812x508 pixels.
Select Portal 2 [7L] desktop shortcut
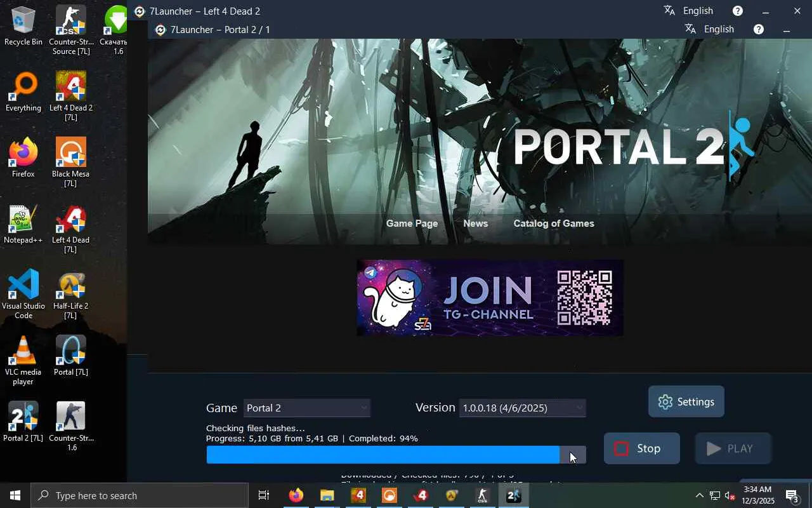23,422
